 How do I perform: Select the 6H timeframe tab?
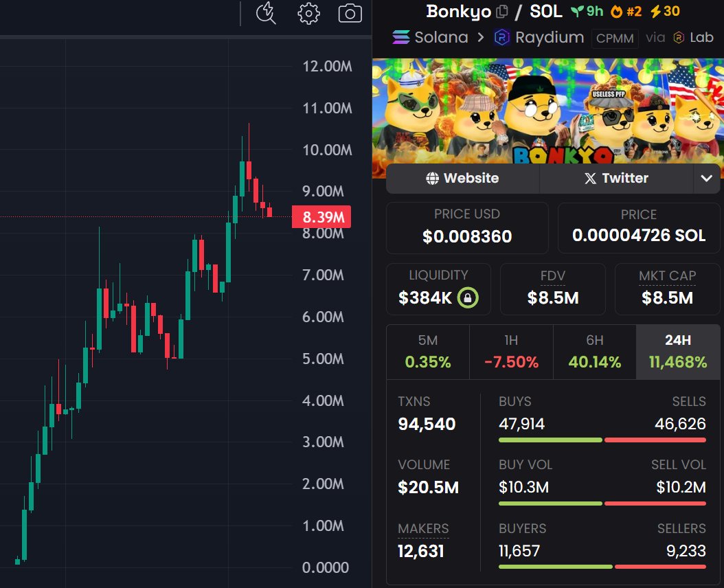tap(595, 352)
